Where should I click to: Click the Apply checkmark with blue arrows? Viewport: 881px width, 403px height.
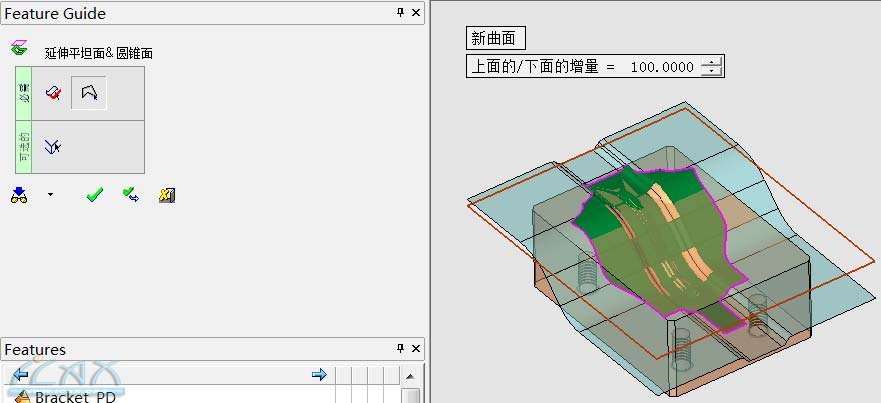click(x=131, y=195)
